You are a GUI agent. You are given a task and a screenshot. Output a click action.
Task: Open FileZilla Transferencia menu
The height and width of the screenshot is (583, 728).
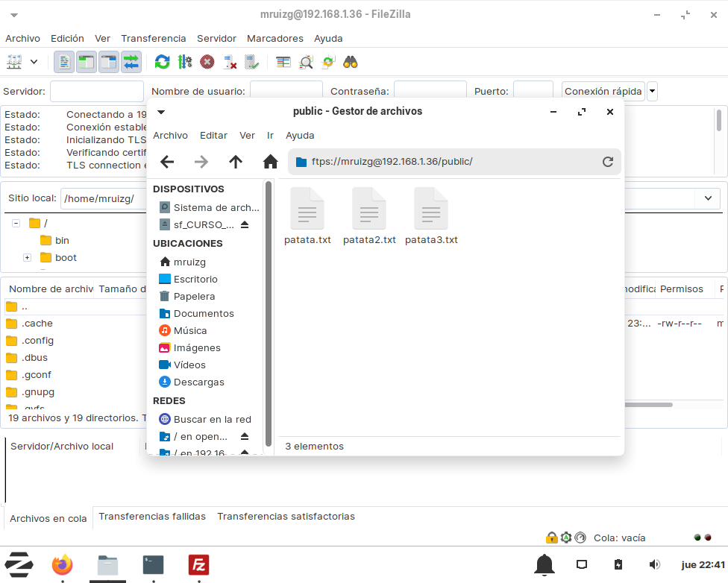(x=153, y=38)
